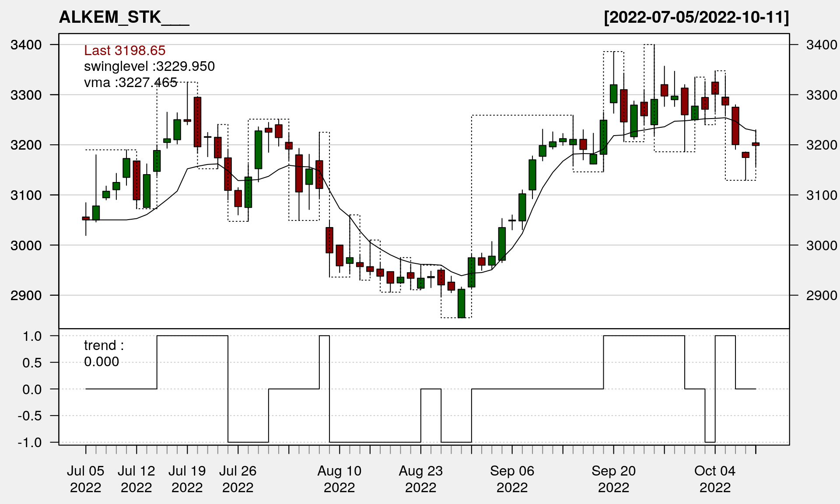Click the 1.0 trend axis label
The image size is (840, 504).
pos(32,336)
